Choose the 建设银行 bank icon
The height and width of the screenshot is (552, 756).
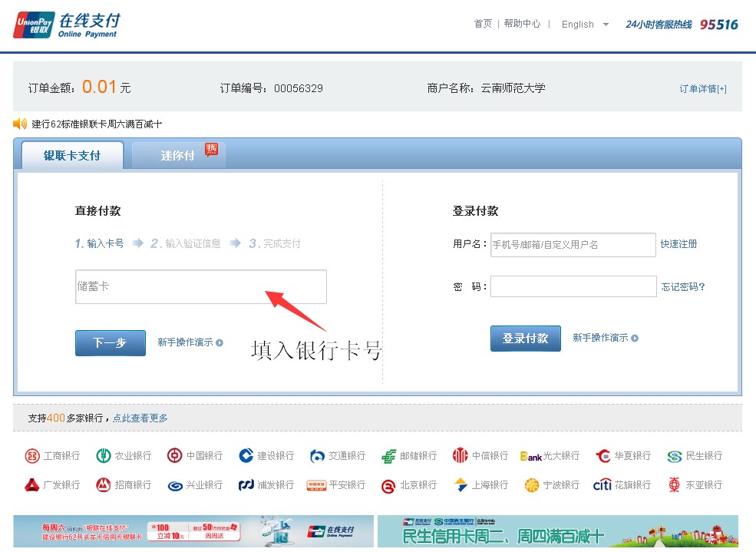pos(246,456)
